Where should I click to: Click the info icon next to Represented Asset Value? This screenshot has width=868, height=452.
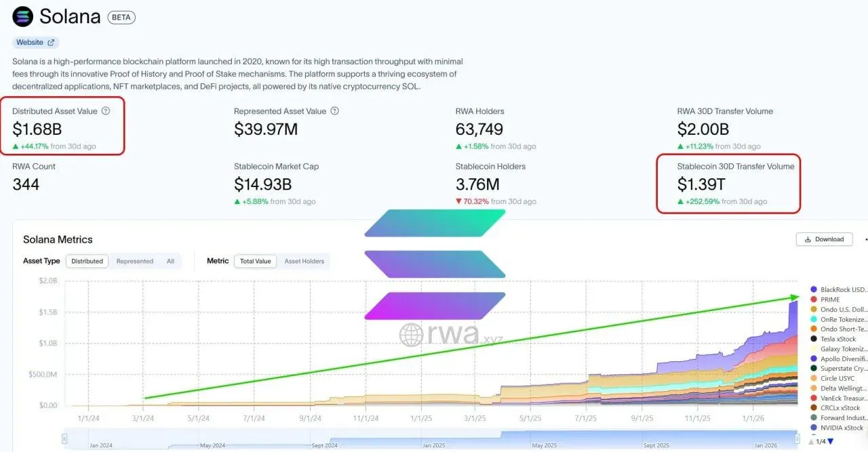pyautogui.click(x=335, y=111)
